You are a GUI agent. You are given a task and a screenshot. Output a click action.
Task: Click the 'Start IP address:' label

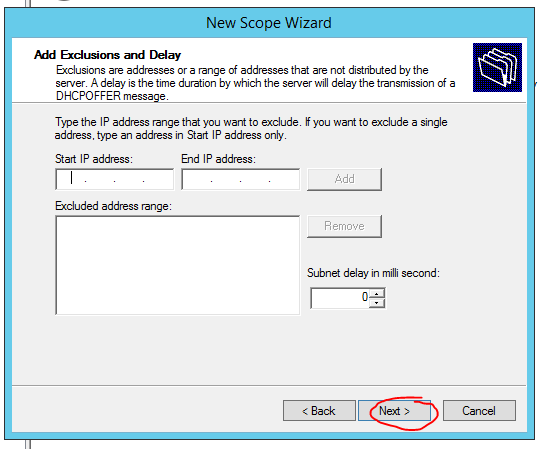pos(94,159)
